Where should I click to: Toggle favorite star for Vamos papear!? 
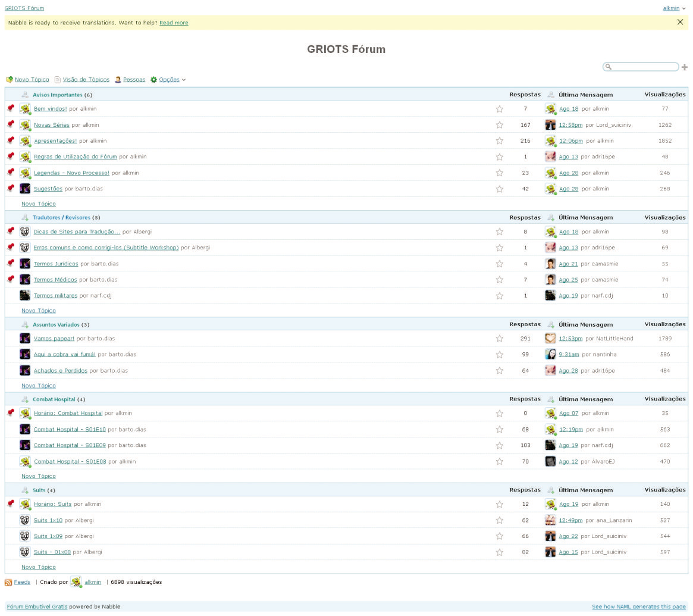click(500, 339)
